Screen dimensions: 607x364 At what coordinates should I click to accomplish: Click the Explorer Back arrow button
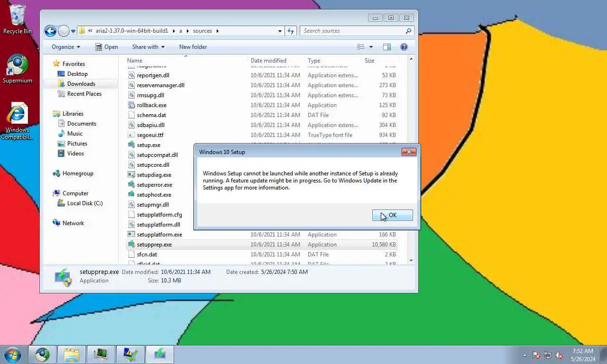tap(50, 31)
